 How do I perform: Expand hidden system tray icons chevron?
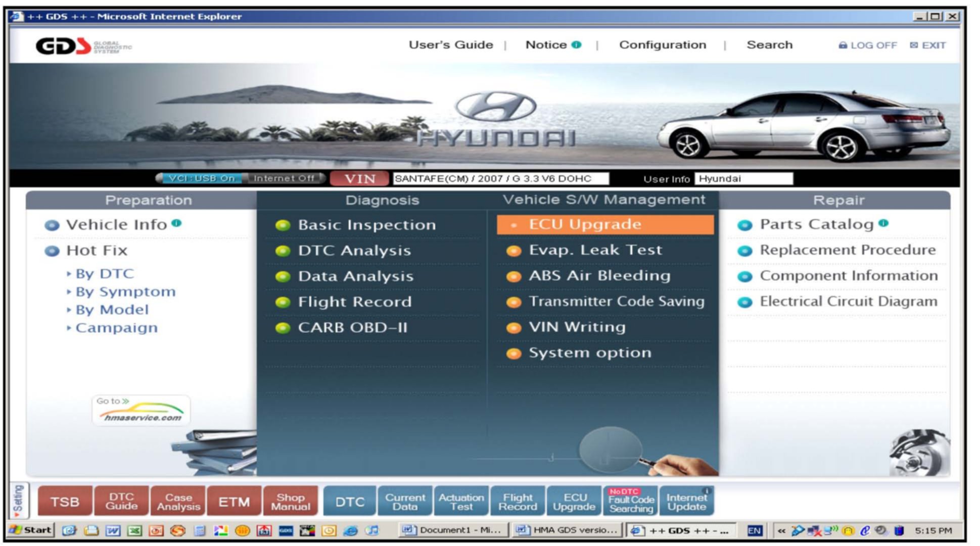tap(781, 531)
